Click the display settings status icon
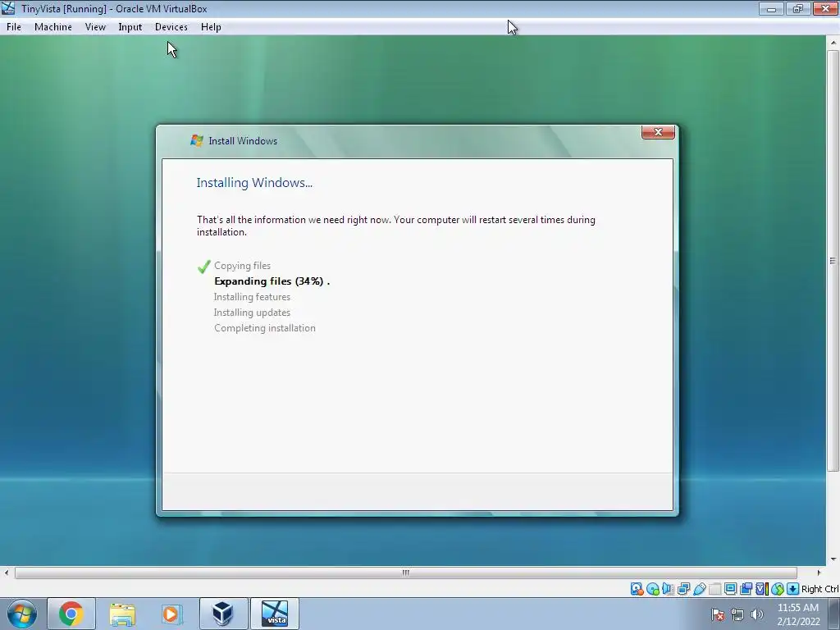Screen dimensions: 840x630 coord(730,589)
